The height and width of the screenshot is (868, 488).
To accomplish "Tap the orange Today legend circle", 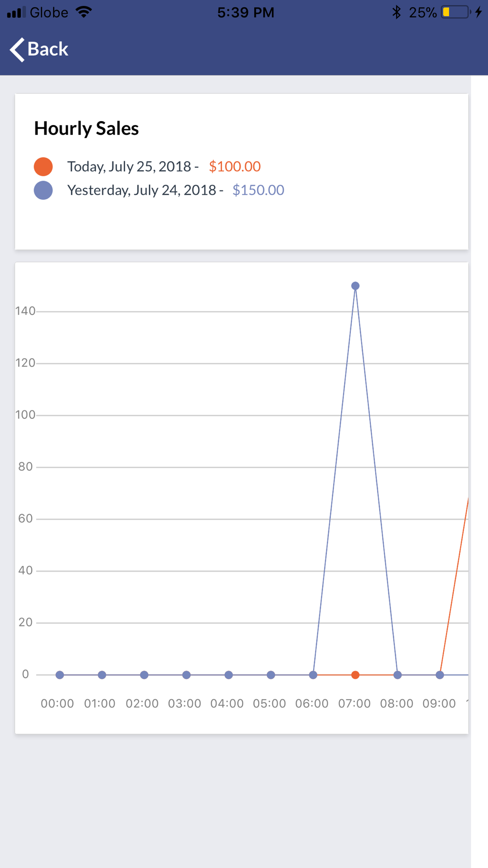I will coord(43,166).
